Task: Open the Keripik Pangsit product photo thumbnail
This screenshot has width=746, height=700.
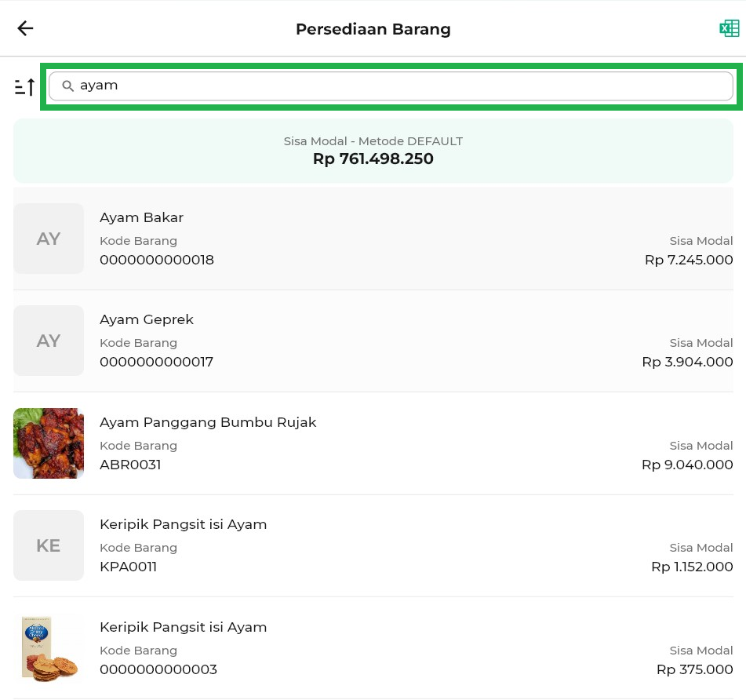Action: [49, 648]
